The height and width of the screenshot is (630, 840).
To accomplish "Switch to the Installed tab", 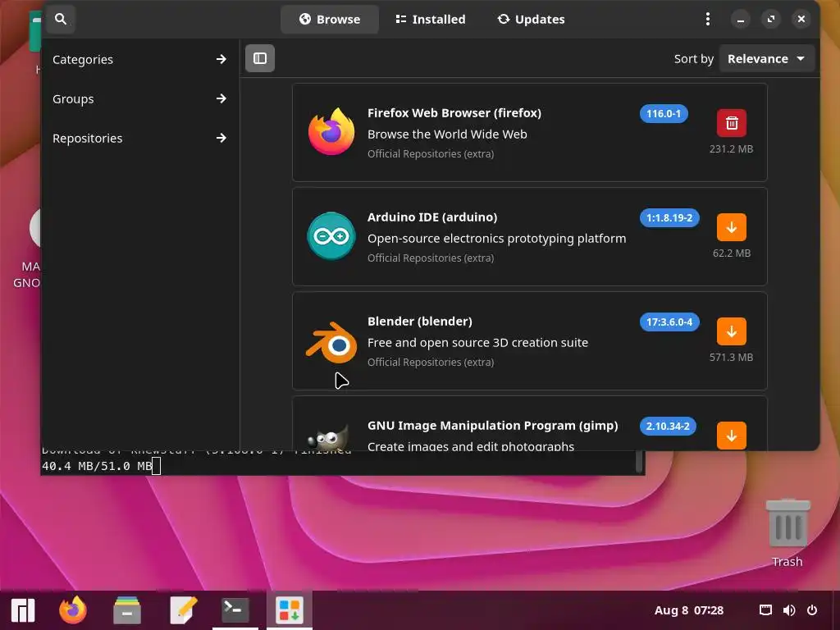I will tap(430, 20).
